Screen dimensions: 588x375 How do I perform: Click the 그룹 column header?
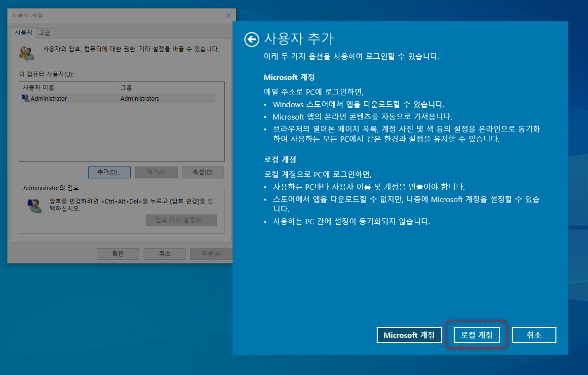(166, 87)
